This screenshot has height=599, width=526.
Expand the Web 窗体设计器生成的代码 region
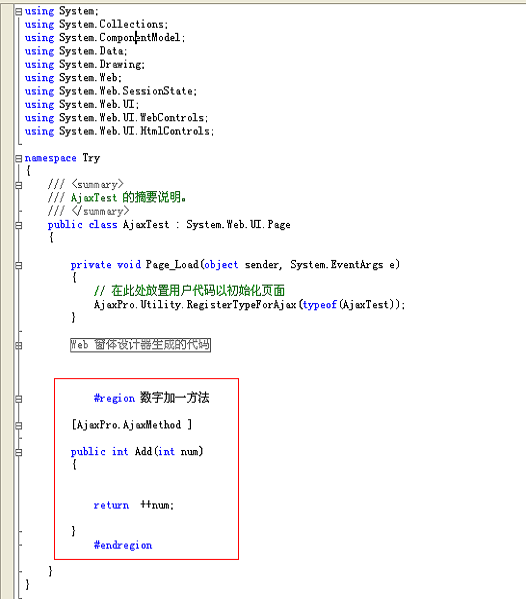[x=18, y=345]
